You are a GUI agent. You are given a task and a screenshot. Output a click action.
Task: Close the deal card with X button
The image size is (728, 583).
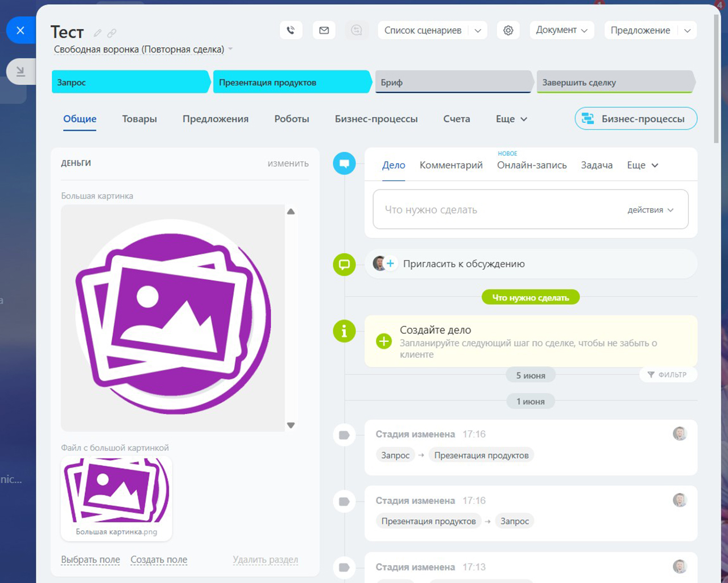coord(20,31)
